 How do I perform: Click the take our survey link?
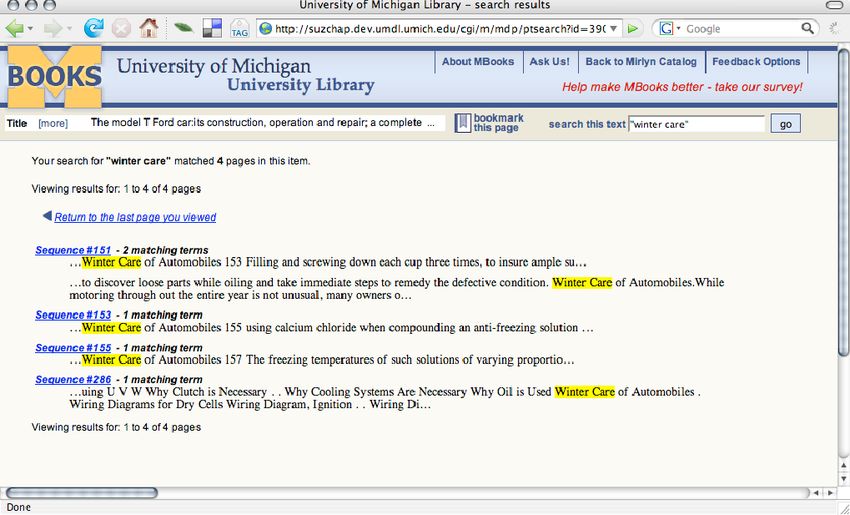coord(682,87)
